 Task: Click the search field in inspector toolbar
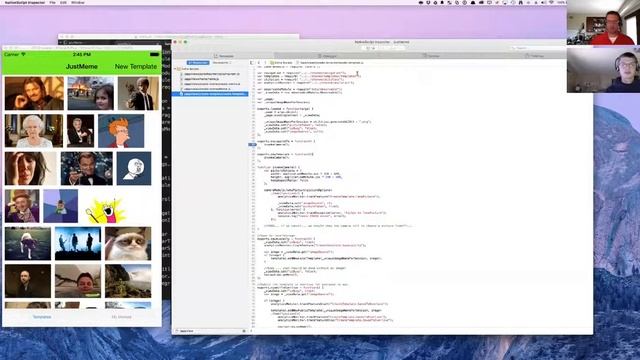coord(538,48)
